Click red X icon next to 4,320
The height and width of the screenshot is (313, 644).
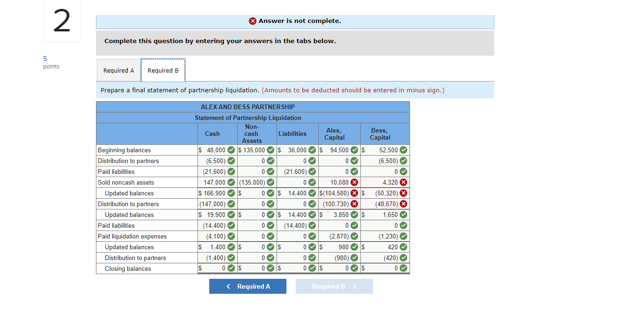pos(403,182)
